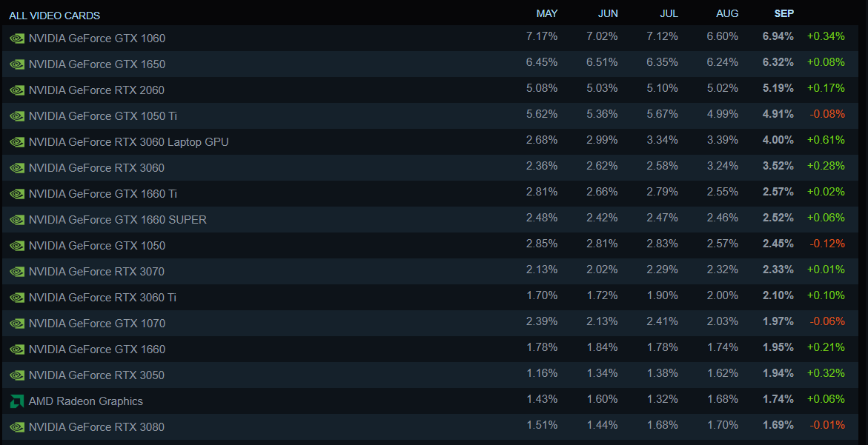Click the NVIDIA icon next to GTX 1070

17,324
